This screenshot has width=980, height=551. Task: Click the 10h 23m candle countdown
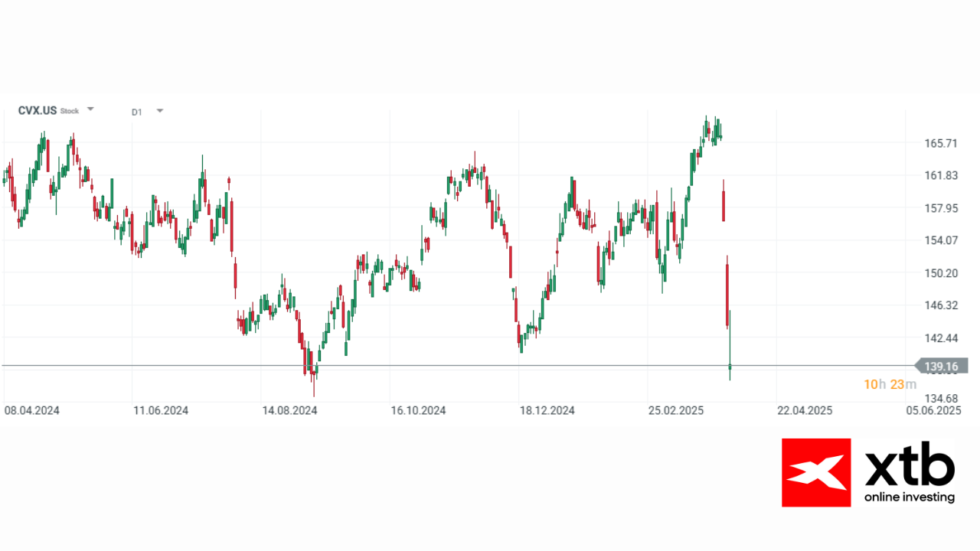tap(890, 384)
